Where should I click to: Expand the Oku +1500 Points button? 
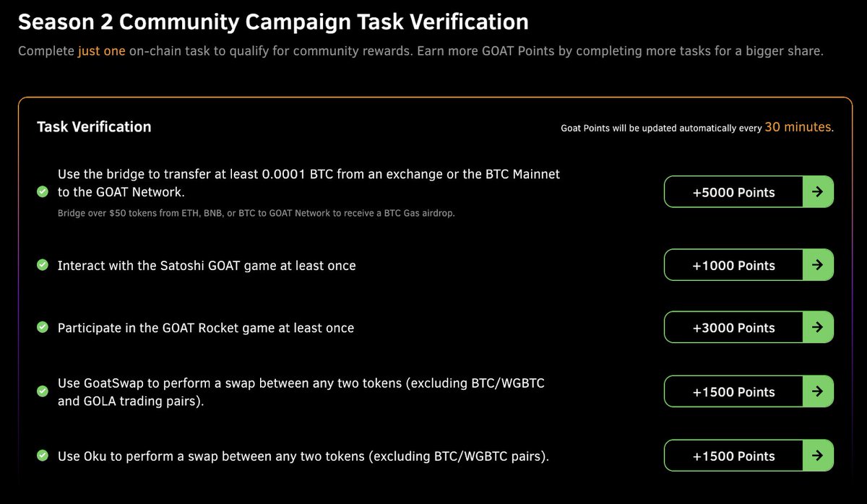[733, 455]
